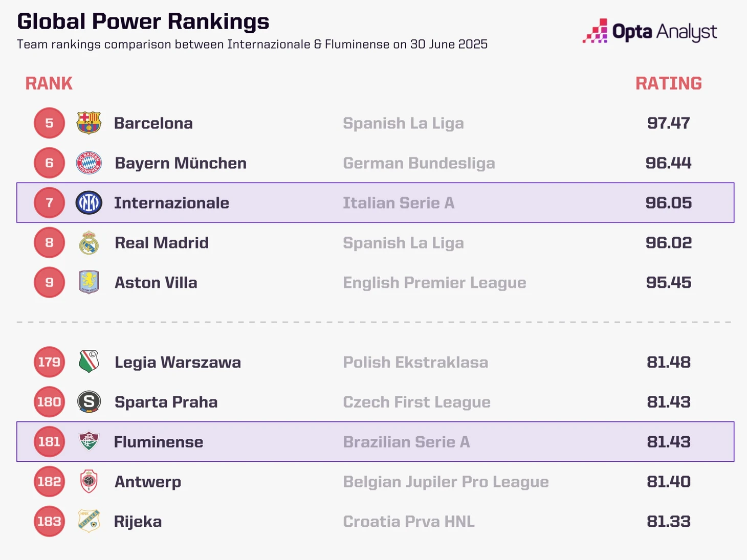
Task: Click the Fluminense team name
Action: click(158, 442)
